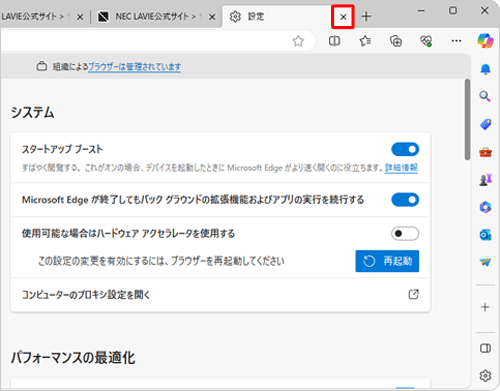Open Outlook from the sidebar
The width and height of the screenshot is (500, 391).
[485, 235]
